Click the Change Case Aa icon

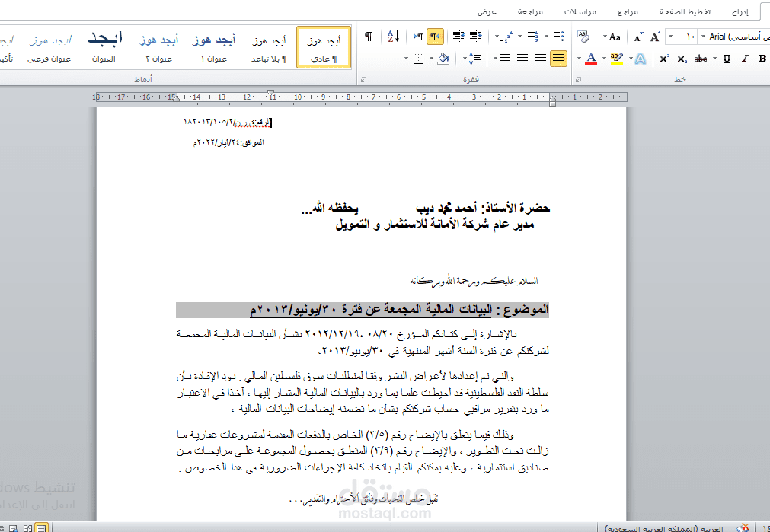coord(615,37)
